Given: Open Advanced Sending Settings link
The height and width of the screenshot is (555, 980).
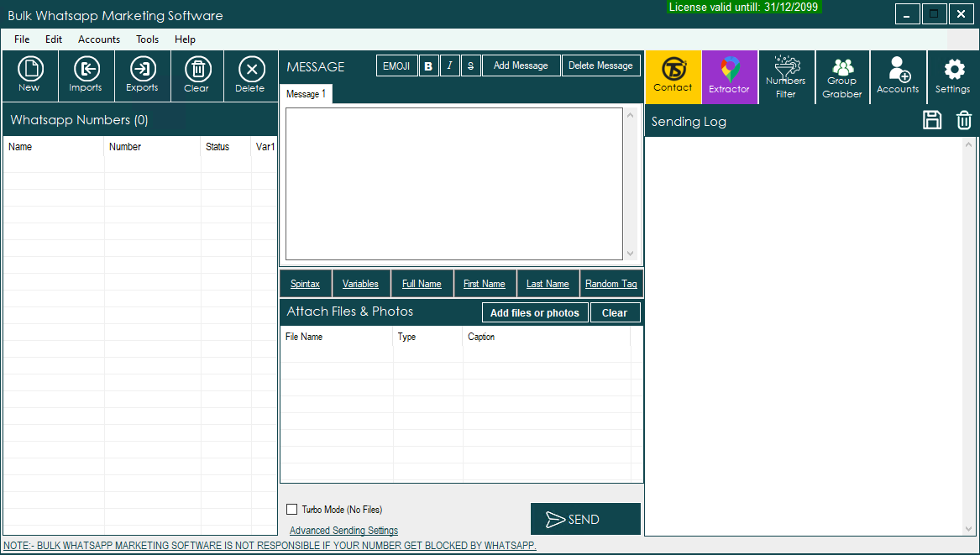Looking at the screenshot, I should (343, 531).
